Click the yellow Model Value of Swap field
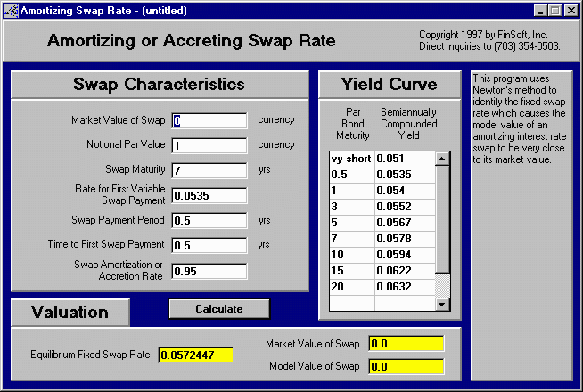The height and width of the screenshot is (392, 583). tap(406, 366)
